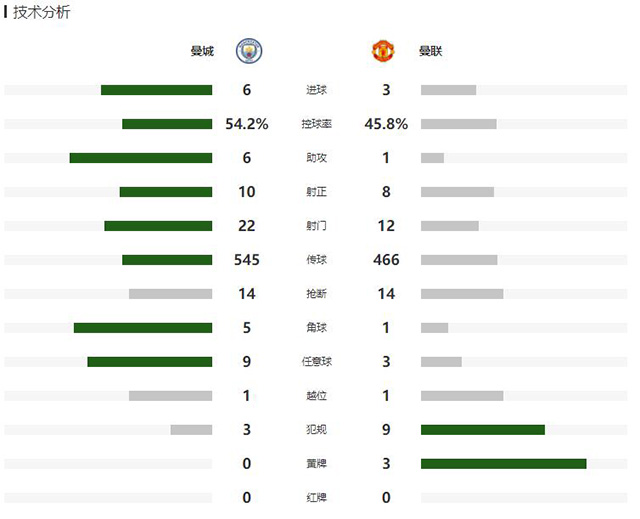Click the 红牌 stat label
Screen dimensions: 640x519
tap(316, 498)
